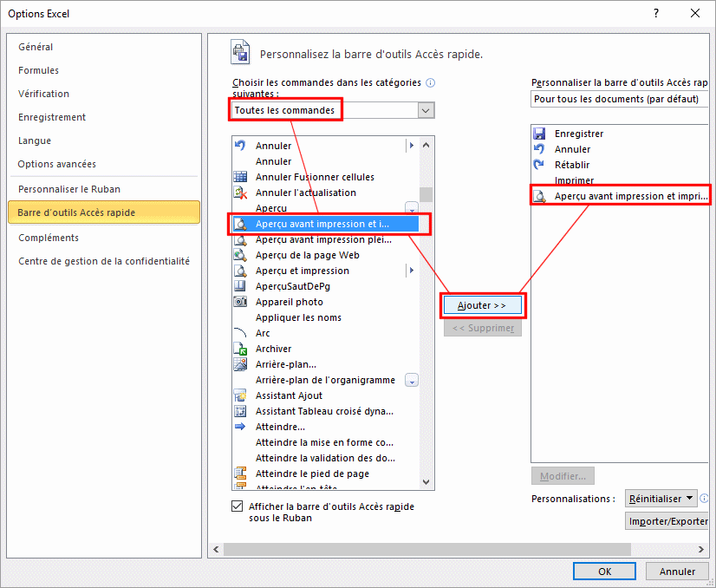Open the help question mark button

(x=656, y=13)
